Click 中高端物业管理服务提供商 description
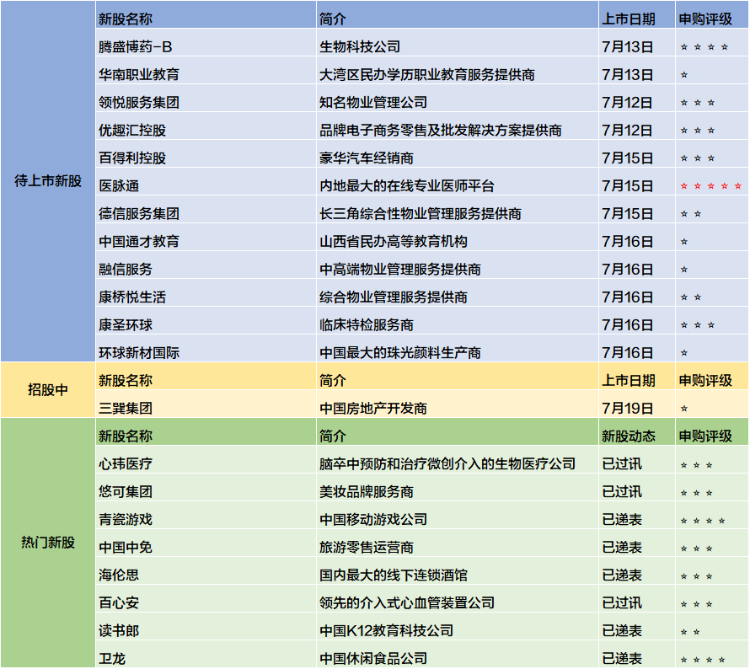 [x=400, y=269]
